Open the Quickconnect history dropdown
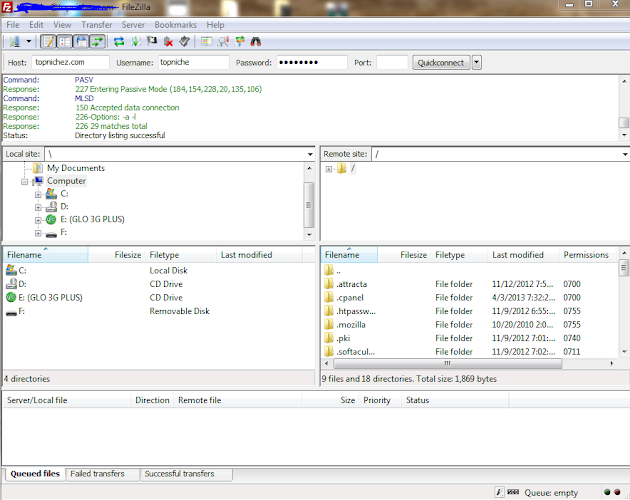Viewport: 630px width, 500px height. 477,63
